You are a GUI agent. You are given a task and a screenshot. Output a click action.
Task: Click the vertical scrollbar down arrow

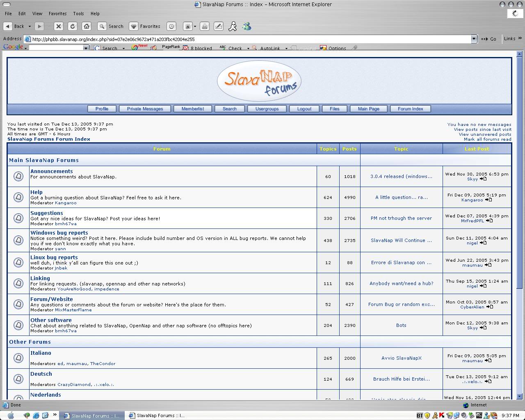point(520,396)
